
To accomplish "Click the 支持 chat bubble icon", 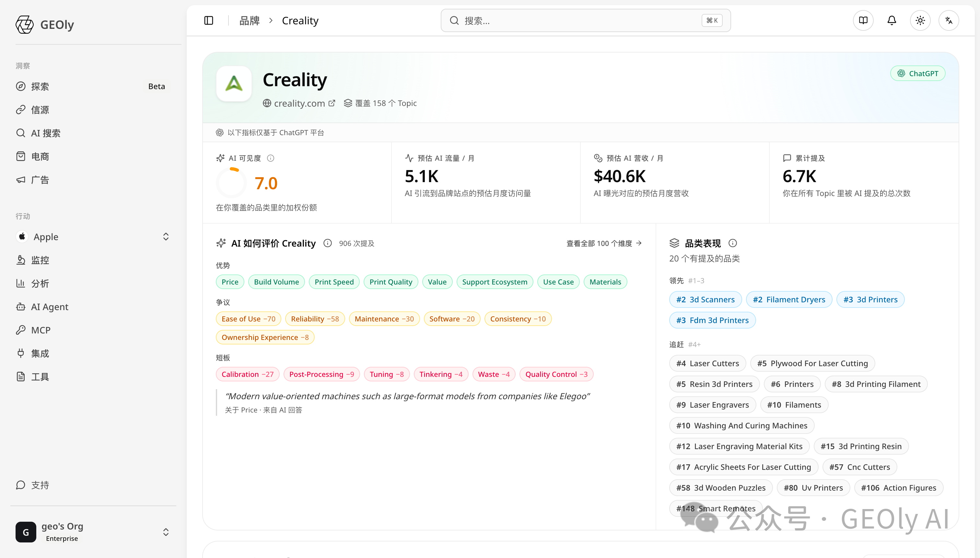I will 21,485.
